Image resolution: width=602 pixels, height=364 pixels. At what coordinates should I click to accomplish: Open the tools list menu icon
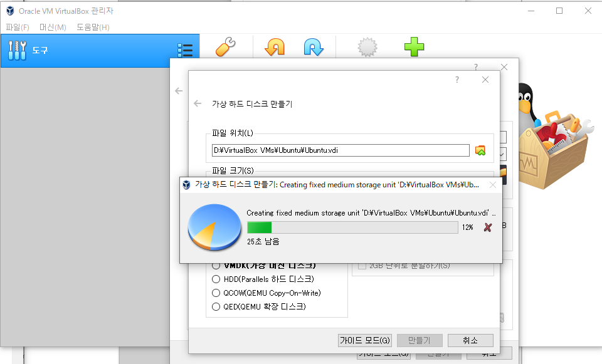click(x=185, y=50)
